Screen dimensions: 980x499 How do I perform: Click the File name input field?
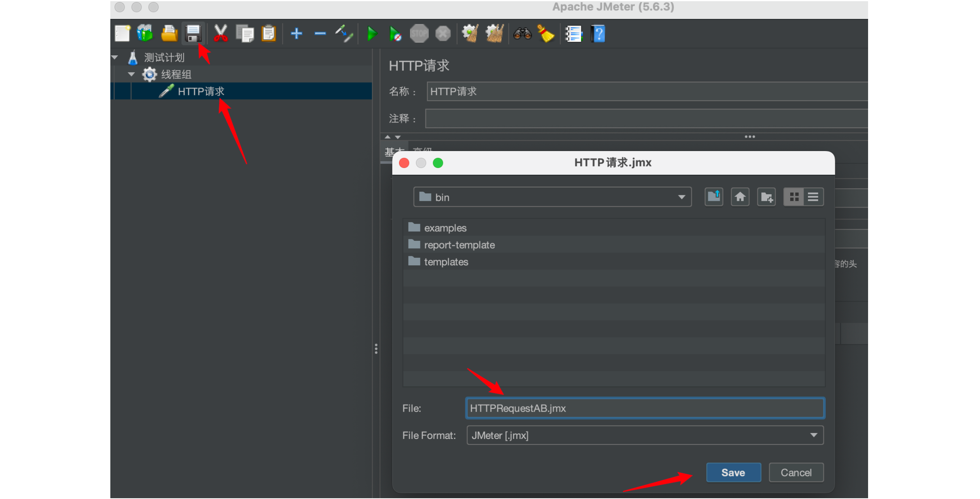(645, 408)
